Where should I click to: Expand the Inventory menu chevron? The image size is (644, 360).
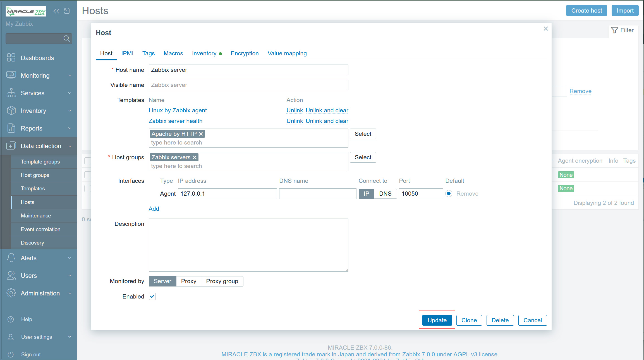70,111
